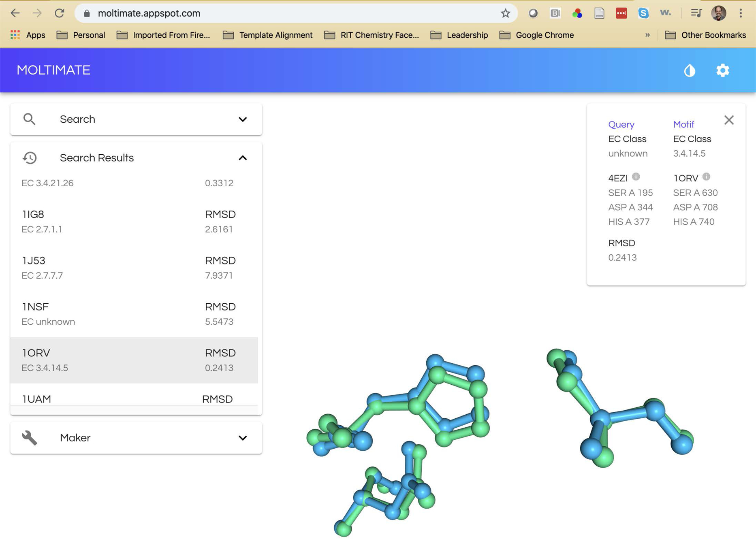The height and width of the screenshot is (539, 756).
Task: Click the magnifier icon in Search panel
Action: [29, 119]
